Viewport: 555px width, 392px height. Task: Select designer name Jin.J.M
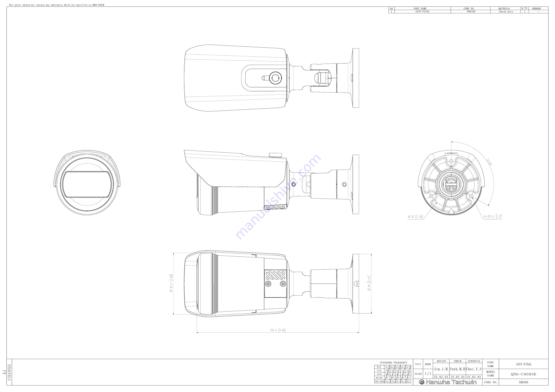click(441, 369)
